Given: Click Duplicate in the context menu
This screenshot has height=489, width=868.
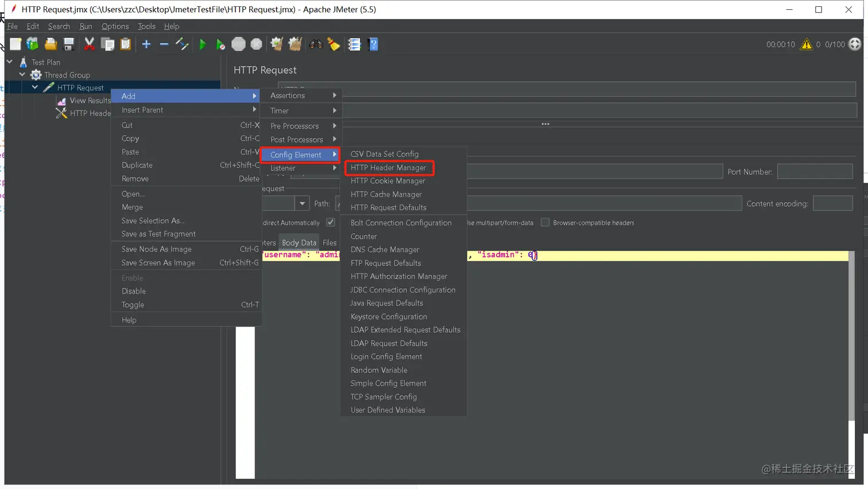Looking at the screenshot, I should (187, 165).
